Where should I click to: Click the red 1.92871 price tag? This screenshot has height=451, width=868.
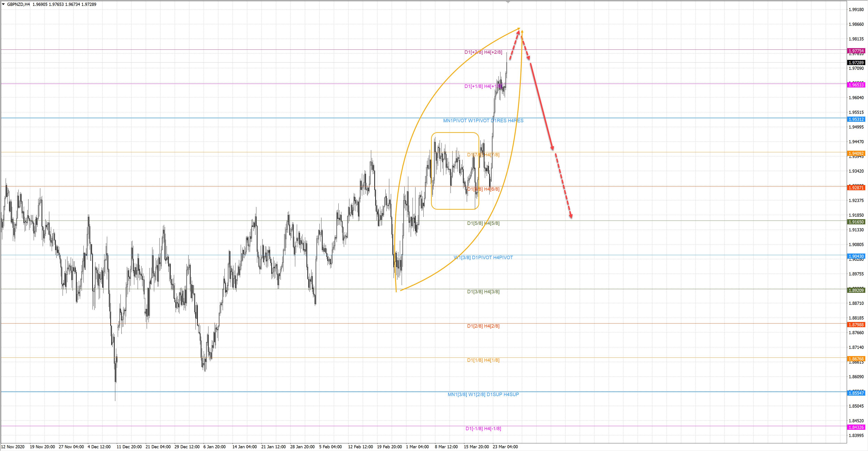(x=856, y=188)
